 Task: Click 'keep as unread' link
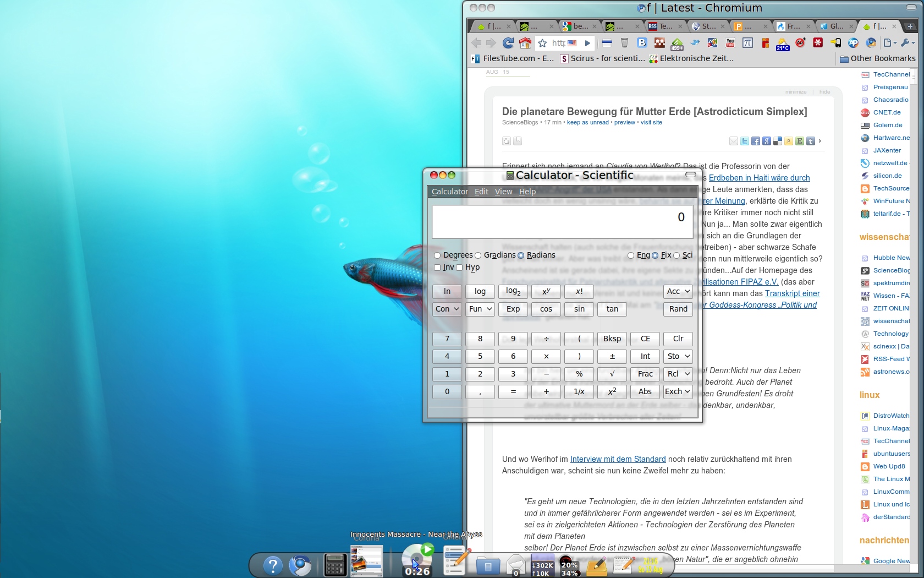pos(588,122)
